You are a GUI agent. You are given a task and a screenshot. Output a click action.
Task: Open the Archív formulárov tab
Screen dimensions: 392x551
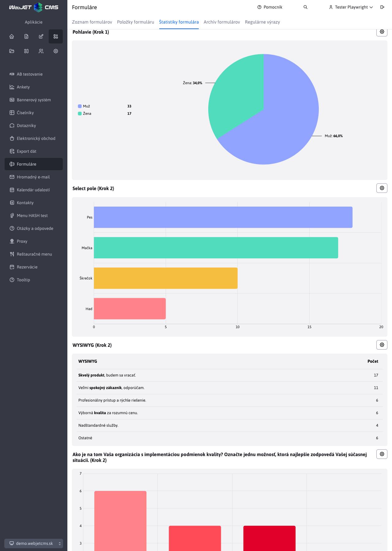pos(222,22)
